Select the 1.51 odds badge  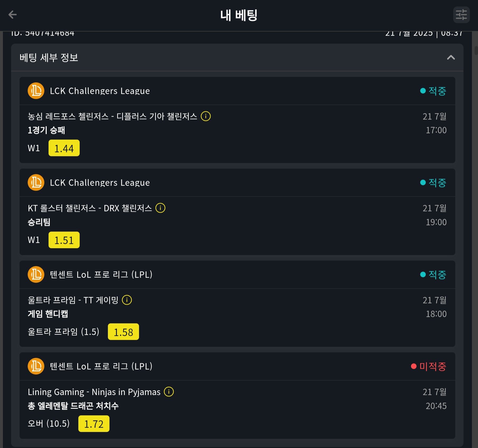64,240
